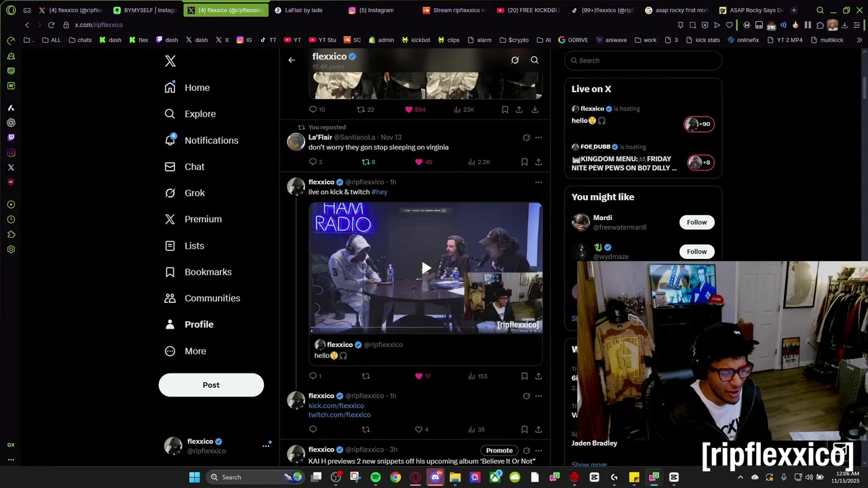The image size is (868, 488).
Task: Switch to ASAP Rocky Says tab
Action: tap(751, 10)
